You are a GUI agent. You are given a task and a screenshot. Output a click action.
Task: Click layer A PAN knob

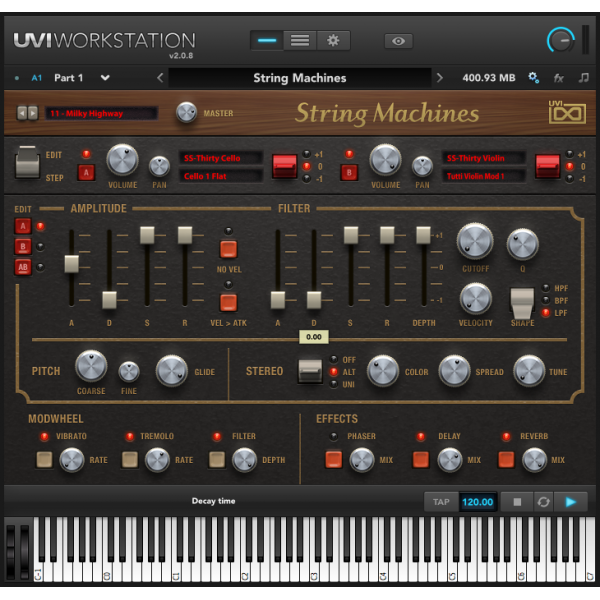(159, 166)
